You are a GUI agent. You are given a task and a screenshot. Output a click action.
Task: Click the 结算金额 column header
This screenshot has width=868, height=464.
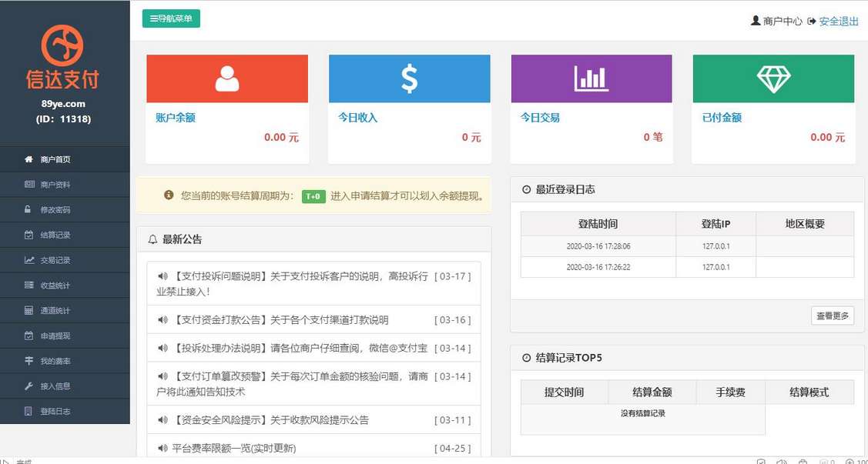(652, 392)
